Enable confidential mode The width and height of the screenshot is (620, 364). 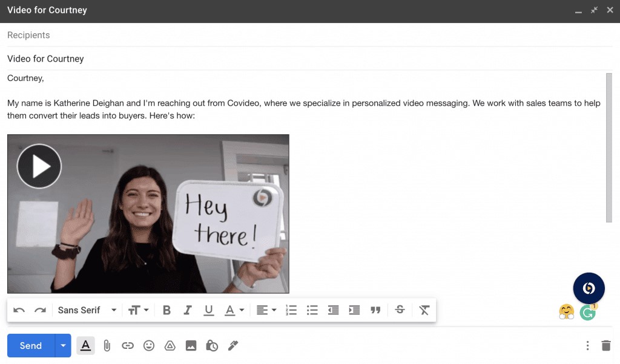[x=212, y=345]
